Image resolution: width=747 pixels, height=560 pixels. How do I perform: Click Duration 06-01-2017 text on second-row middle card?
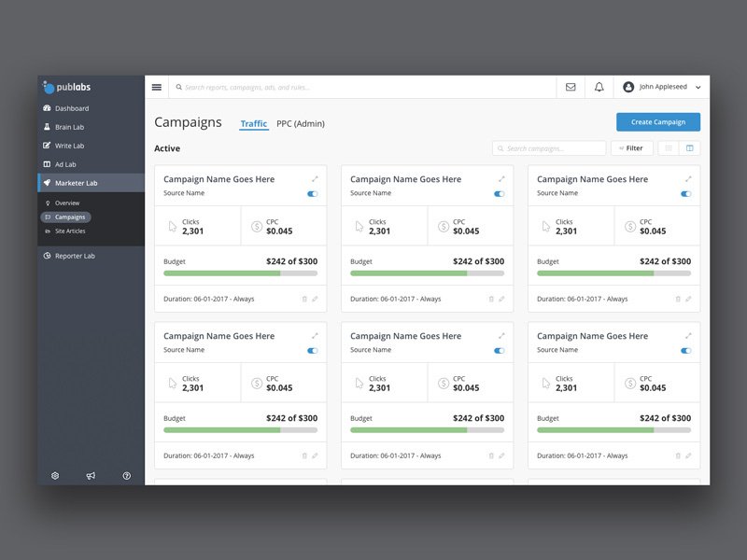[395, 455]
